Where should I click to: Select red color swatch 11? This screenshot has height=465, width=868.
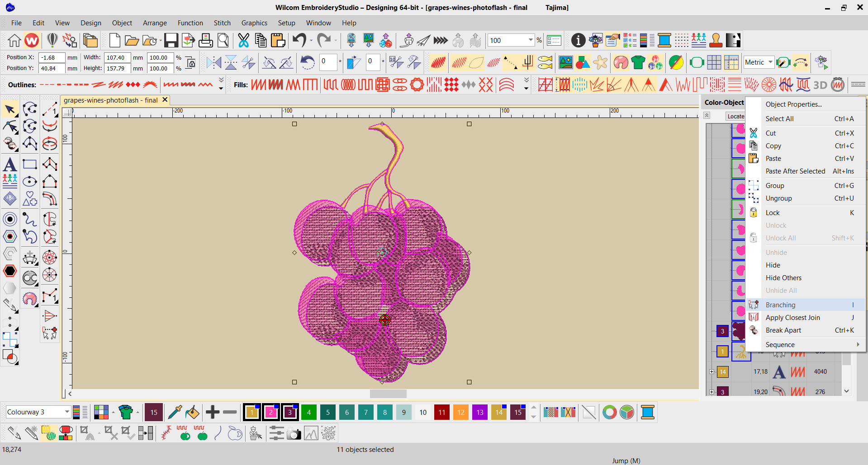coord(441,412)
